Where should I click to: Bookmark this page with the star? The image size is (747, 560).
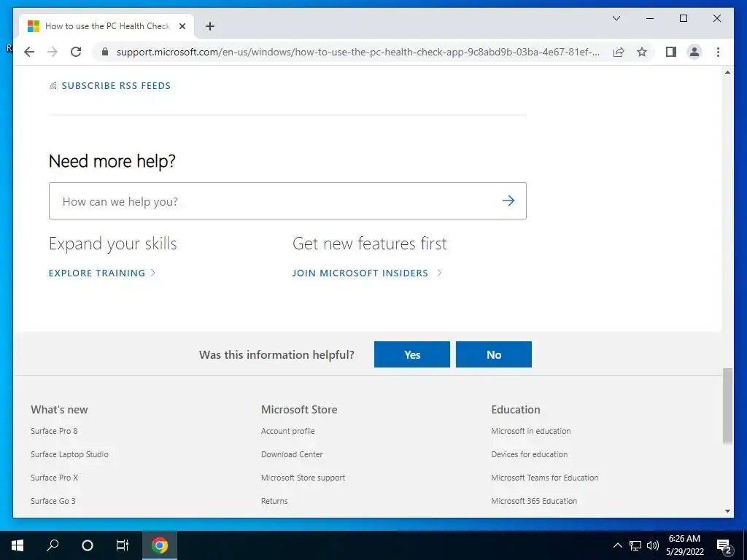coord(642,52)
